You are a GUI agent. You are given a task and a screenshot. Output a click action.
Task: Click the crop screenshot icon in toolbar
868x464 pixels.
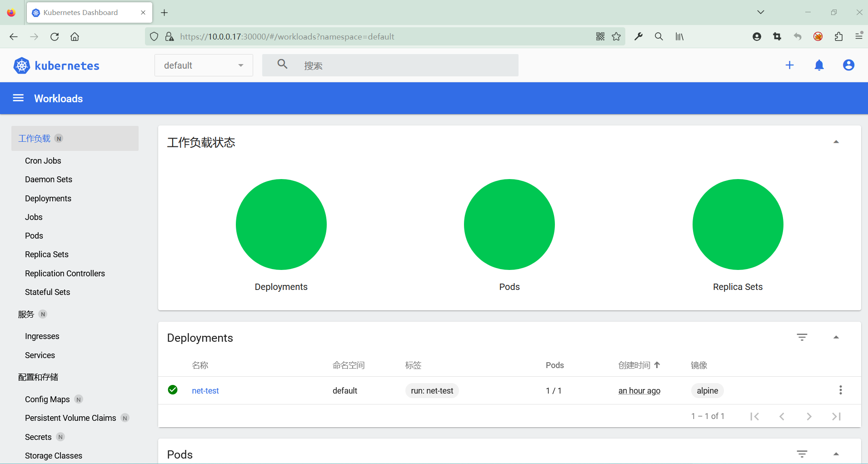pos(777,37)
